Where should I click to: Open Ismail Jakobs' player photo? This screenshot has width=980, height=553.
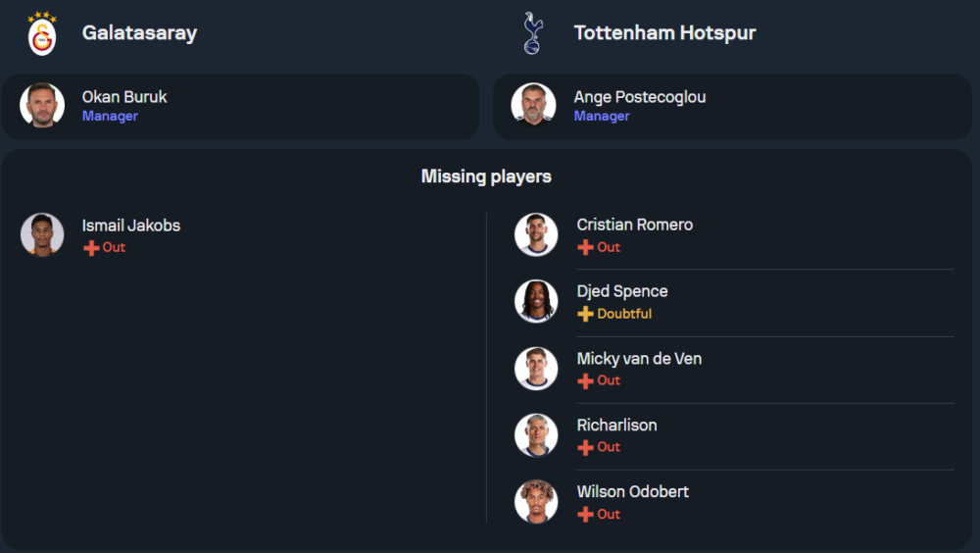click(42, 235)
